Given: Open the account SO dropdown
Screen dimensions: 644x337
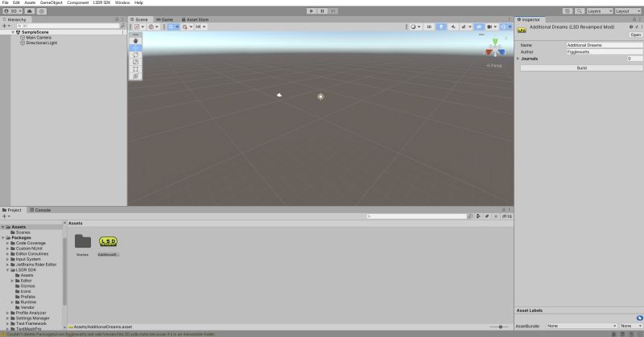Looking at the screenshot, I should (13, 11).
